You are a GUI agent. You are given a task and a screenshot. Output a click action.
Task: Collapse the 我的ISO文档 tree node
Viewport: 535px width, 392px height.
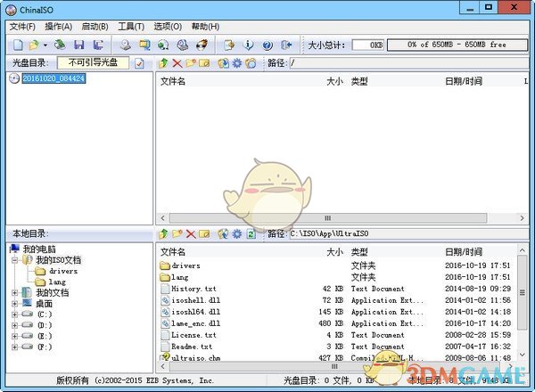[14, 259]
